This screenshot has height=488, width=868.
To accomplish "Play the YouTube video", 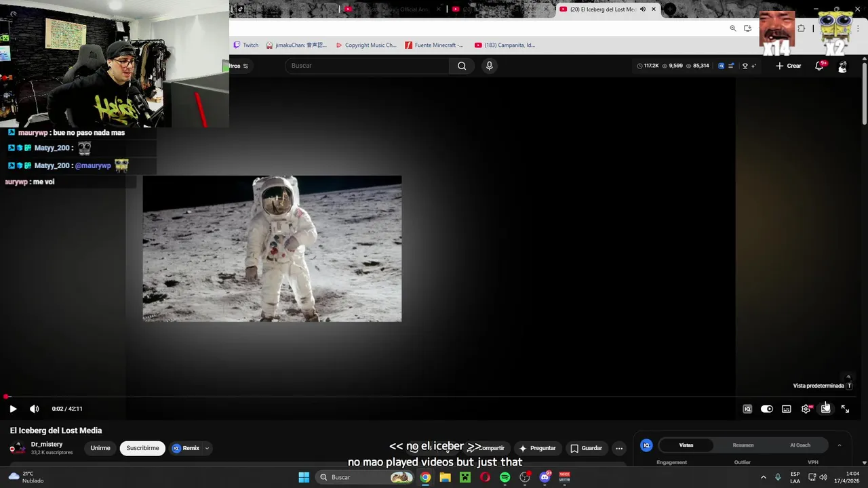I will pos(13,409).
